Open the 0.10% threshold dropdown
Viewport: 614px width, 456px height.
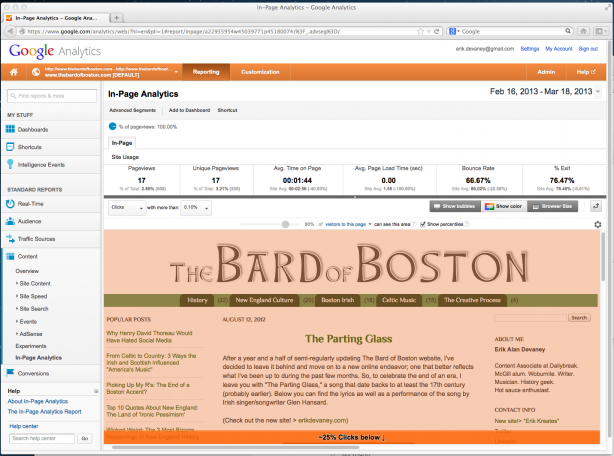point(196,208)
